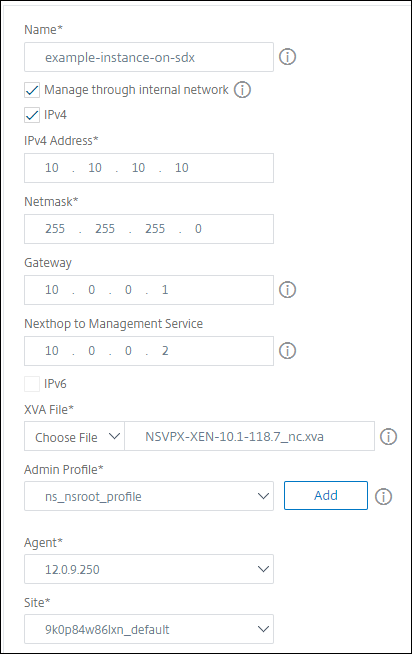The height and width of the screenshot is (654, 412).
Task: Click the info icon beside XVA File
Action: [388, 437]
